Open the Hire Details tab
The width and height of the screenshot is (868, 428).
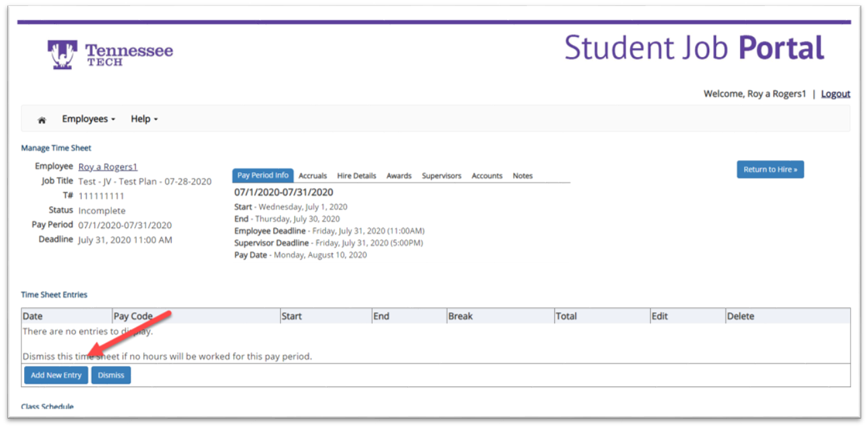[357, 176]
